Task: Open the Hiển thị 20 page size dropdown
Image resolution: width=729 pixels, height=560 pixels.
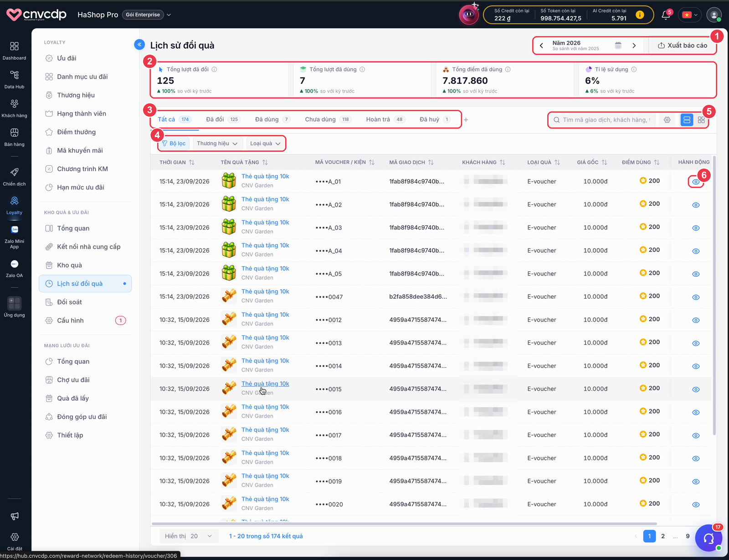Action: pos(189,536)
